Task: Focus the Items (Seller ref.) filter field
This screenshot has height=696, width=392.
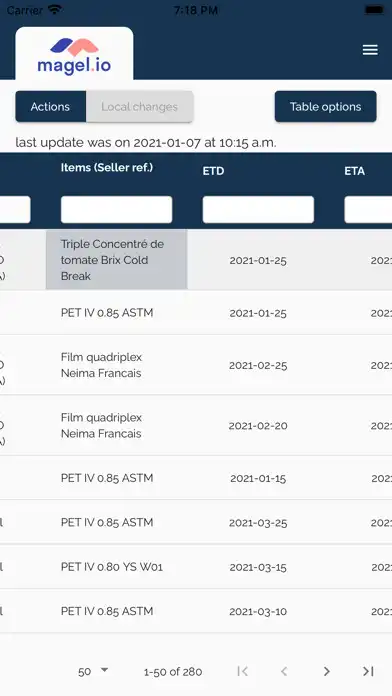Action: (x=116, y=210)
